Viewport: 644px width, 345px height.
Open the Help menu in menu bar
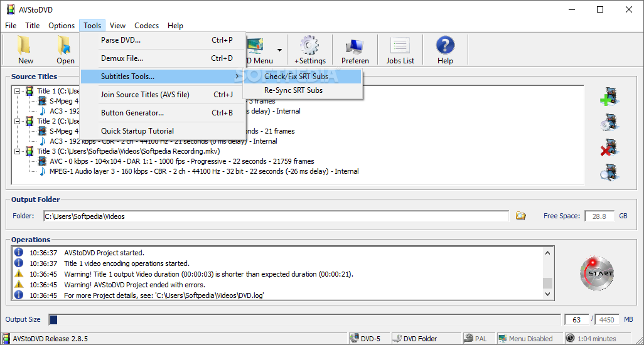(175, 26)
